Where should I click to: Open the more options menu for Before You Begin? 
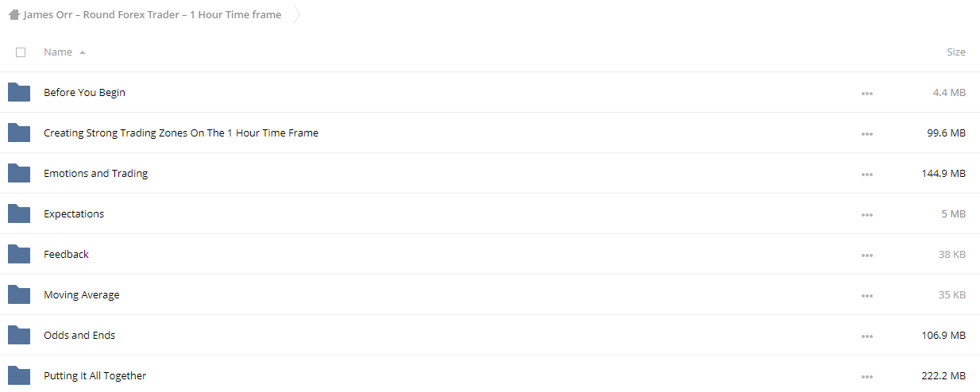click(x=866, y=94)
